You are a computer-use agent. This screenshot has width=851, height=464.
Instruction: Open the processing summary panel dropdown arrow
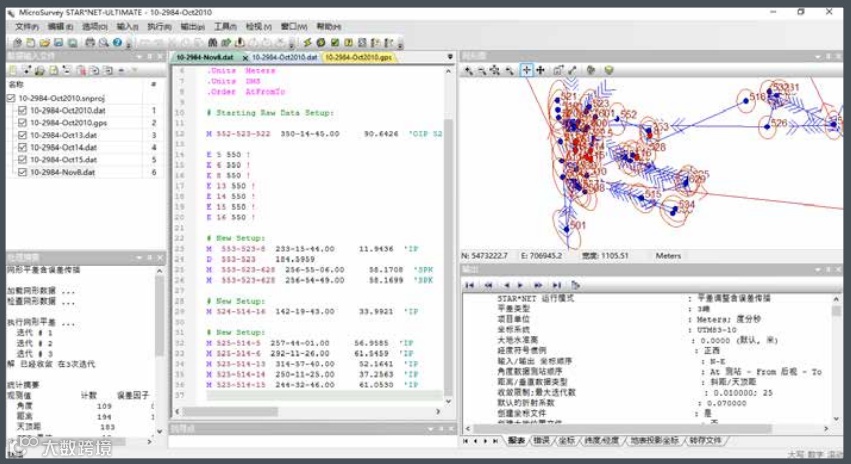coord(139,257)
